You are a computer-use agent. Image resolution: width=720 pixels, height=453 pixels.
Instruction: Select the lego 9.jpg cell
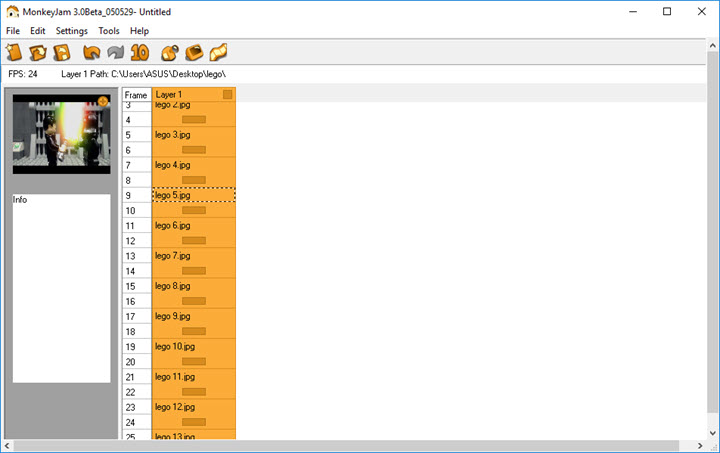(194, 316)
